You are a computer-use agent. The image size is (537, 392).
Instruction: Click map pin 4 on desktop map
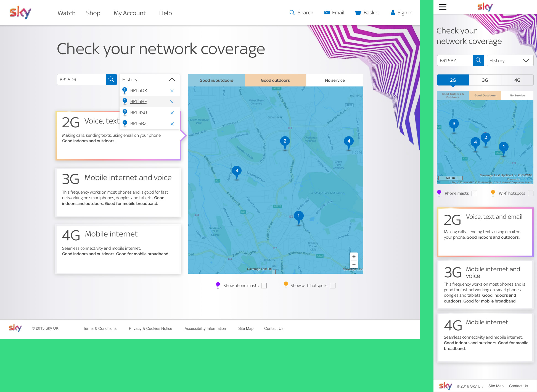click(349, 143)
